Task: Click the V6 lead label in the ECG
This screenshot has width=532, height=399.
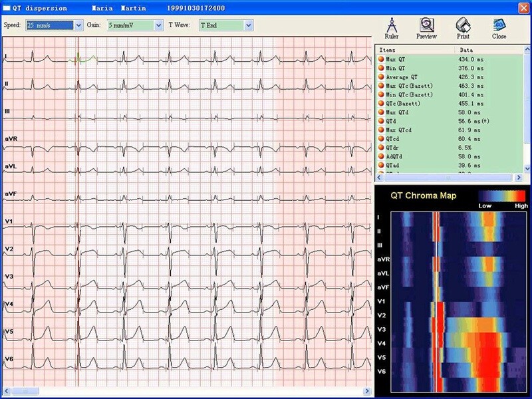Action: coord(9,359)
